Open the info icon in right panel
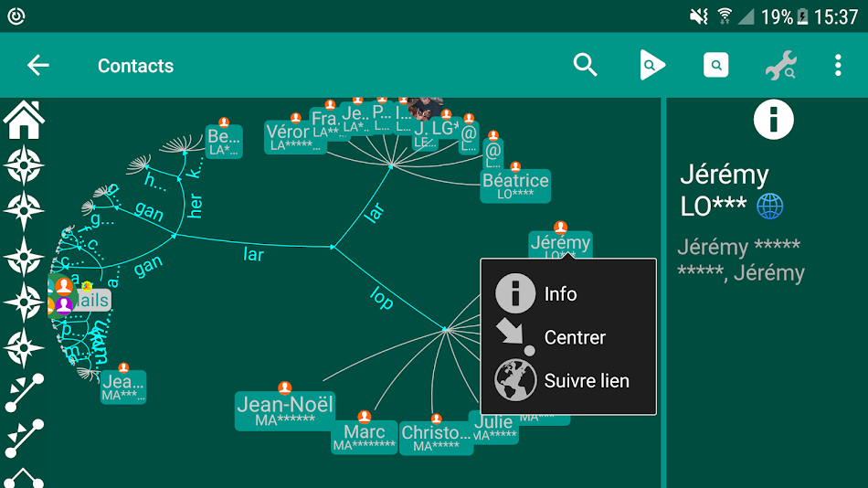This screenshot has height=488, width=868. (773, 120)
